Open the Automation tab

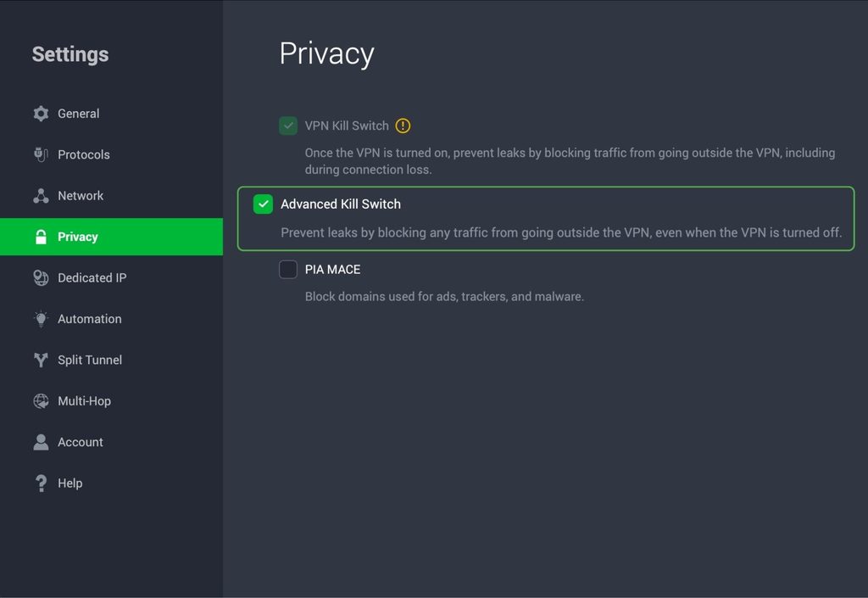[x=111, y=319]
